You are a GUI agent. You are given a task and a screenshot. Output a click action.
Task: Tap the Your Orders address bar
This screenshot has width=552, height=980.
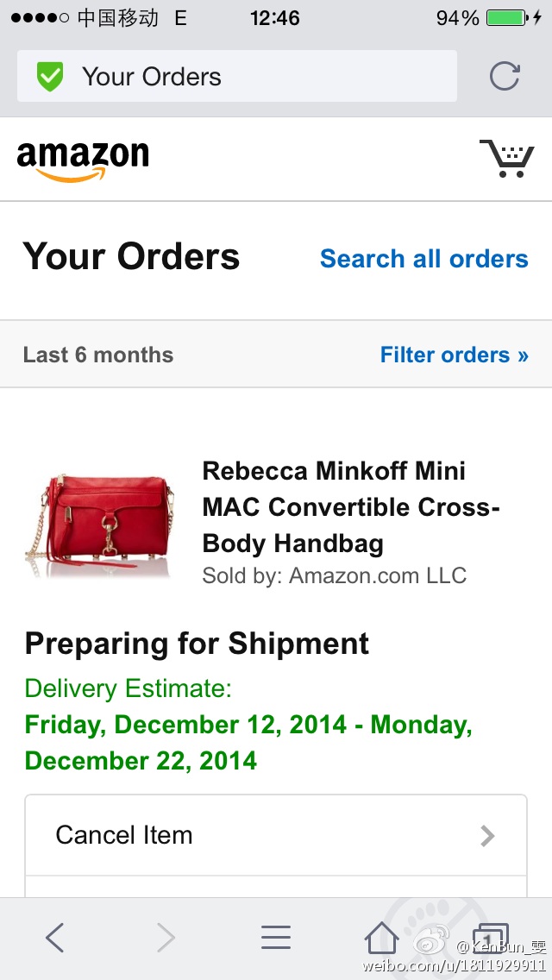236,77
